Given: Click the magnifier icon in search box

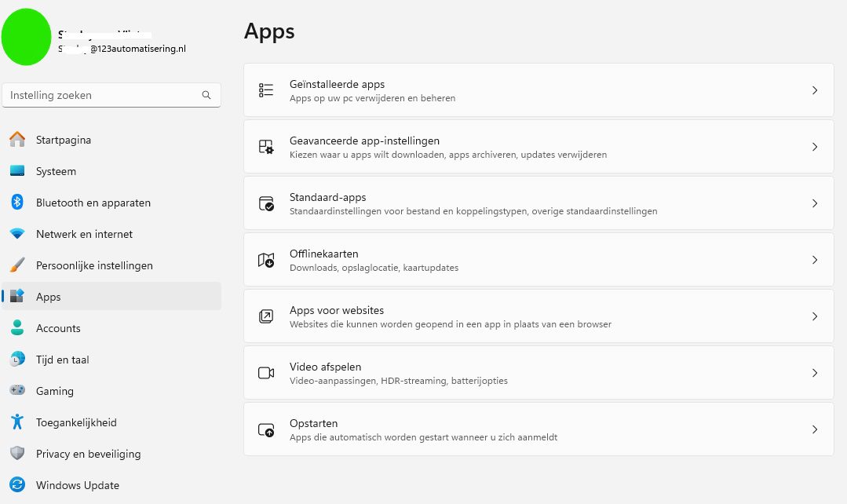Looking at the screenshot, I should (206, 94).
